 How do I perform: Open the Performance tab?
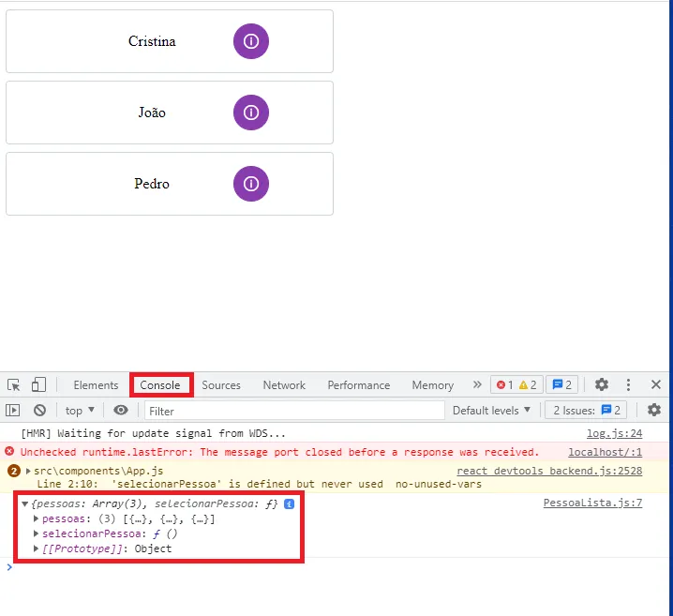tap(359, 385)
